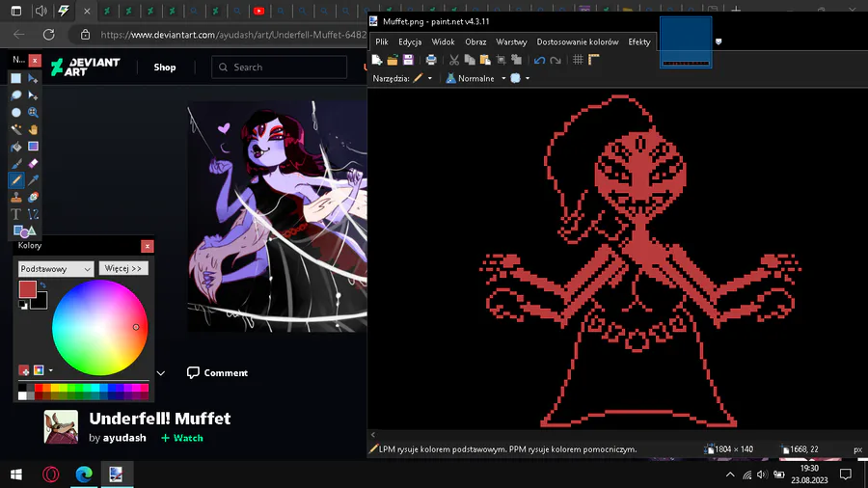Select the Recolor tool

[x=33, y=197]
